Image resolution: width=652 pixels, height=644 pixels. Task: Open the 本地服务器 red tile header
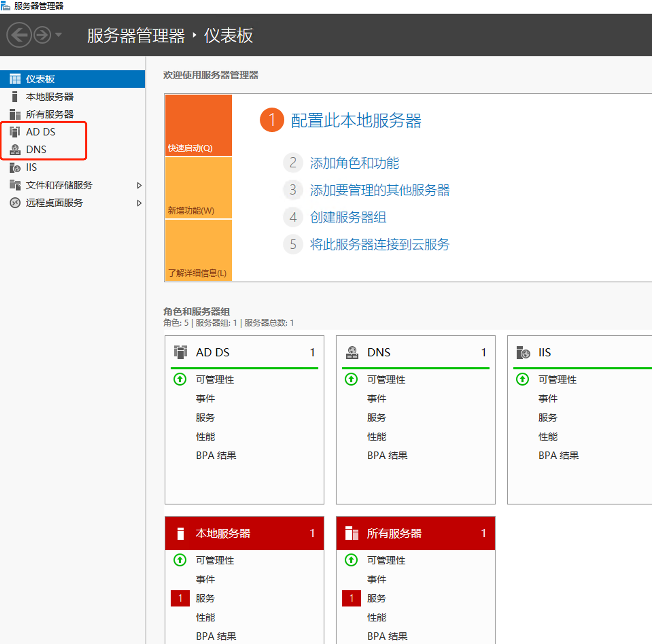pyautogui.click(x=244, y=533)
